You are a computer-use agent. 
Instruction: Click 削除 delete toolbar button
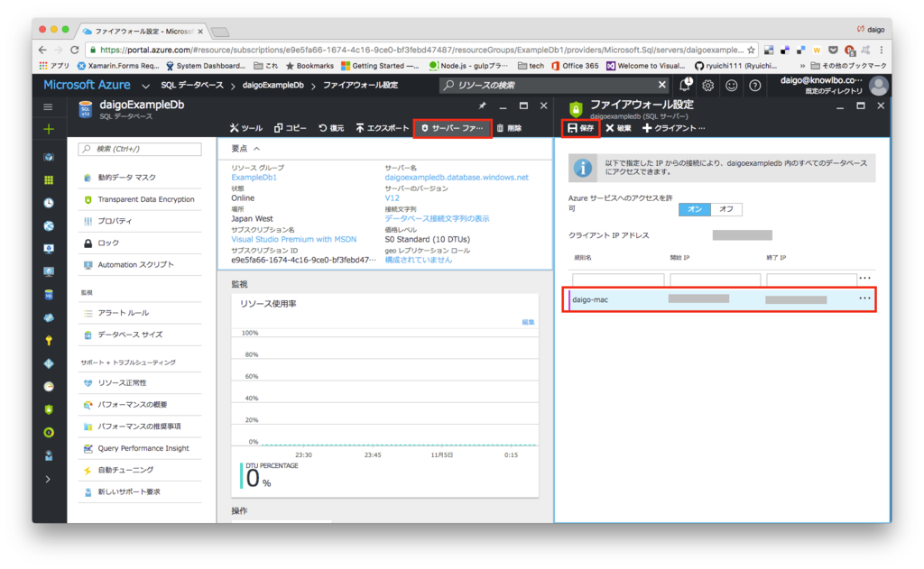(509, 128)
